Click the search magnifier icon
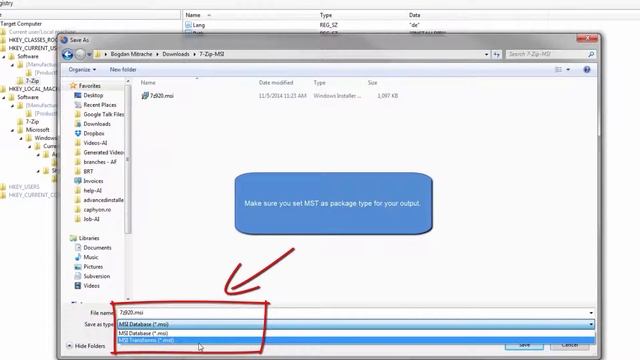This screenshot has width=640, height=360. point(591,54)
